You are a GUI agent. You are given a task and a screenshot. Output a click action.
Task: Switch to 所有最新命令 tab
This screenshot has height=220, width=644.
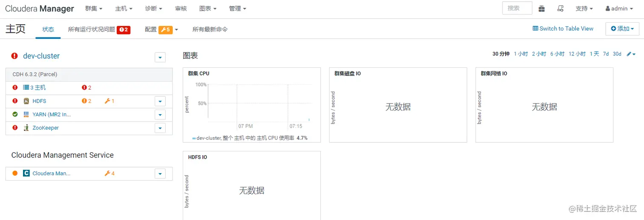210,29
